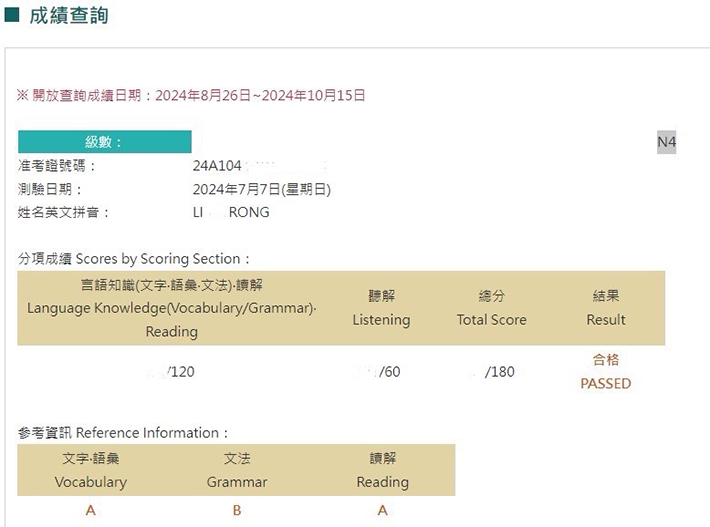Select the 准考證號碼 label

click(57, 166)
